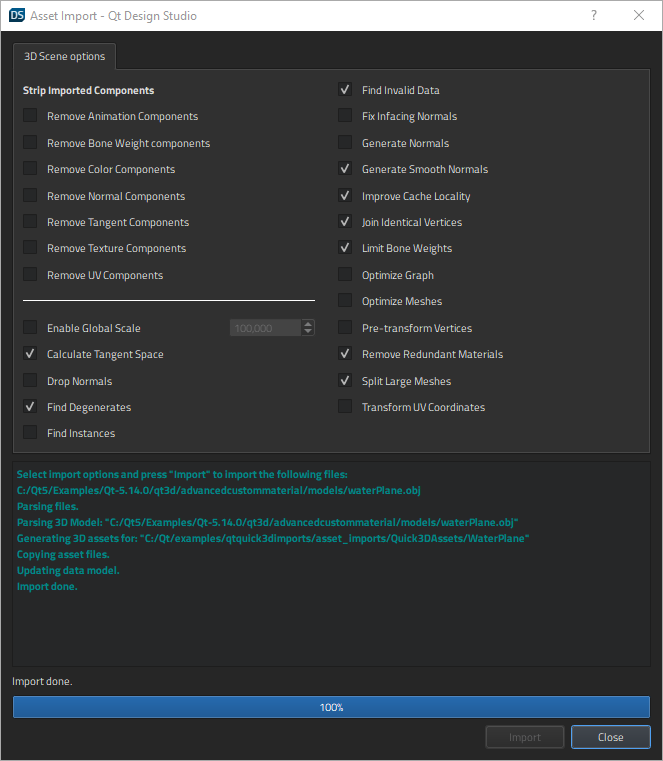Select the 3D Scene options tab
Screen dimensions: 663x761
coord(65,57)
